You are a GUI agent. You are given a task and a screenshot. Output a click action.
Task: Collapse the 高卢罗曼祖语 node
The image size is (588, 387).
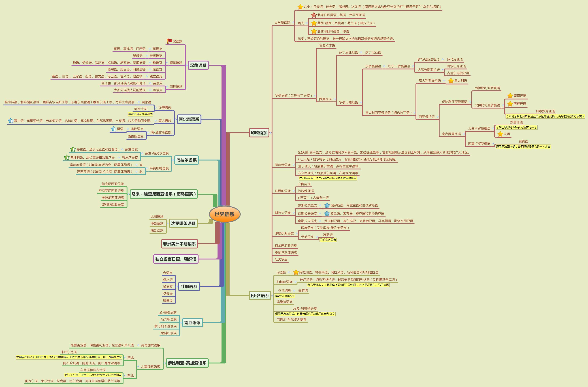click(x=464, y=134)
